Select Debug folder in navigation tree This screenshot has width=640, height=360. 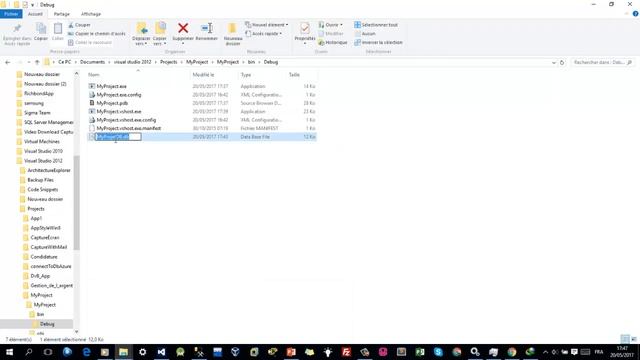47,324
